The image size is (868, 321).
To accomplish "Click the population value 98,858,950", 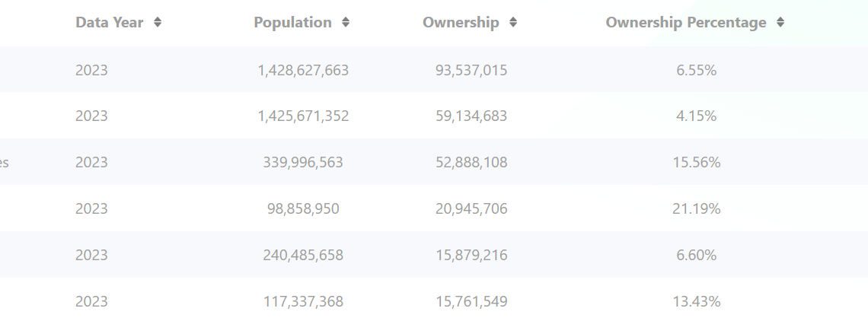I will click(x=303, y=209).
